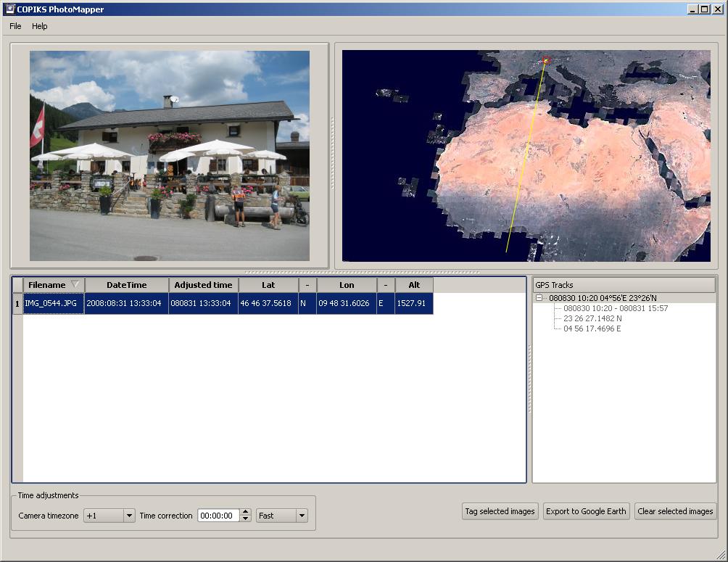Open the Camera timezone dropdown
Image resolution: width=728 pixels, height=562 pixels.
[129, 516]
